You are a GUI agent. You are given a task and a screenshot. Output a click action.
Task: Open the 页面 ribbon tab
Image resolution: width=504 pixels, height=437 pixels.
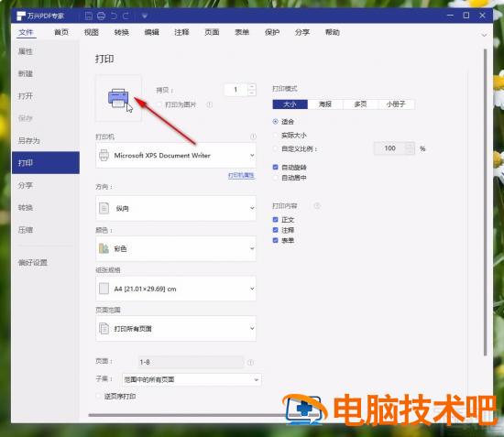click(x=212, y=32)
